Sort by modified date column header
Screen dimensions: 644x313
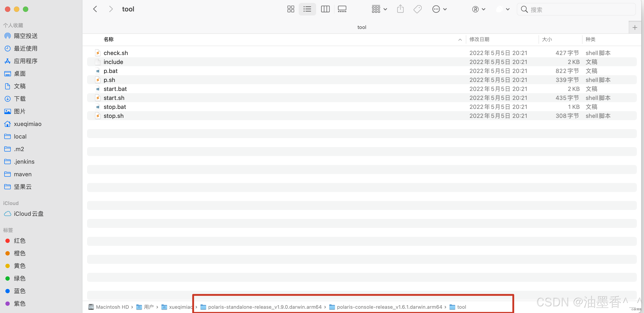click(479, 40)
